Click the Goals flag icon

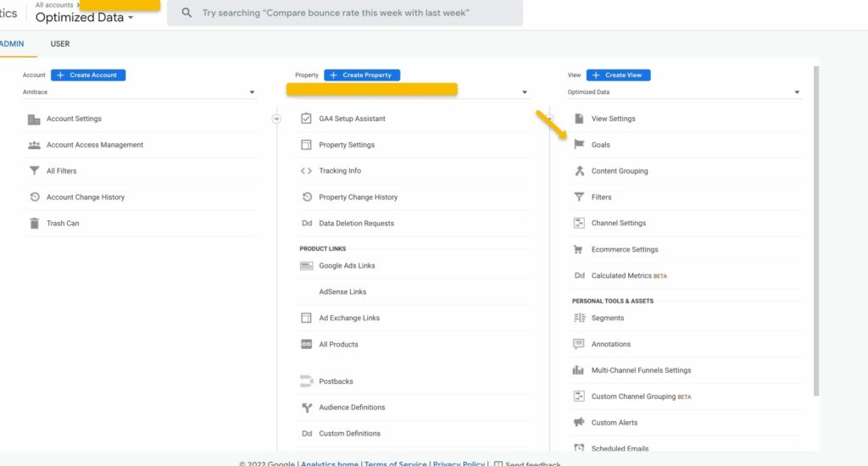579,145
